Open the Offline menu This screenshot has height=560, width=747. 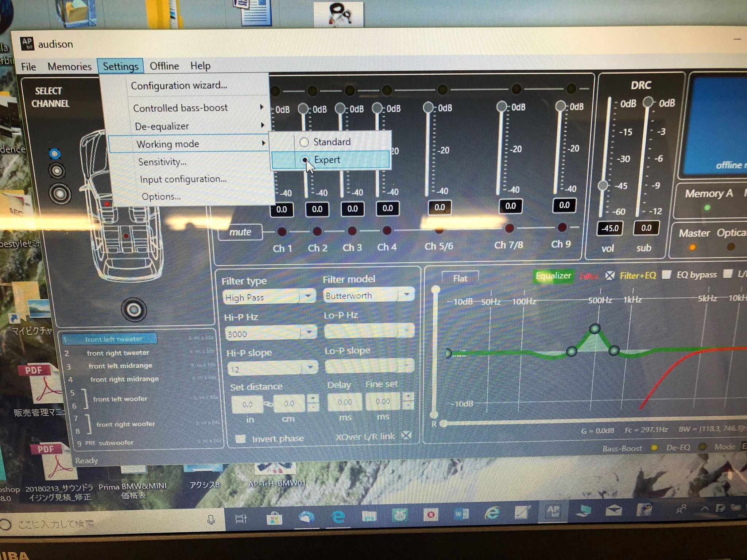point(165,66)
